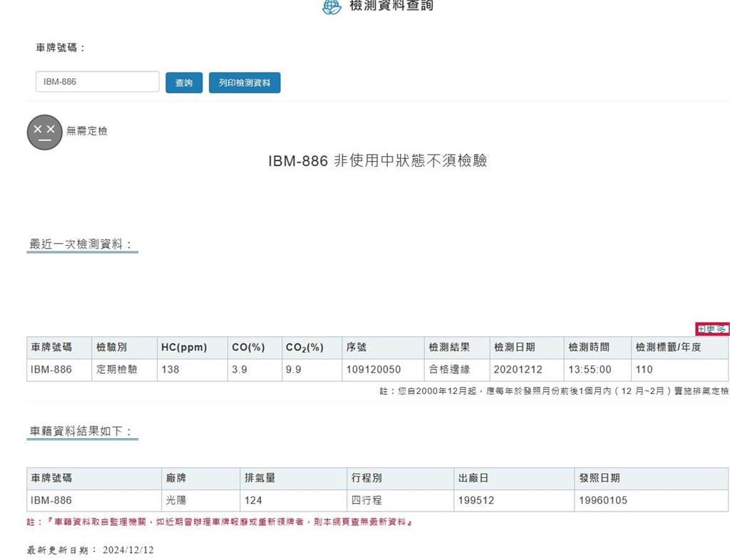Open the 車籍資料結果如下 underlined link
The width and height of the screenshot is (730, 560).
click(x=81, y=430)
